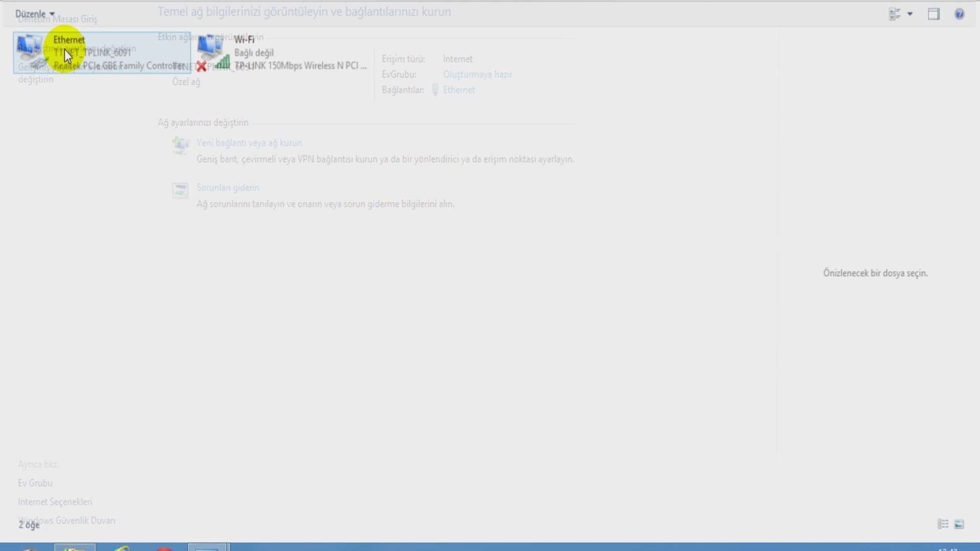Image resolution: width=980 pixels, height=551 pixels.
Task: Open the blue help icon
Action: pos(960,14)
